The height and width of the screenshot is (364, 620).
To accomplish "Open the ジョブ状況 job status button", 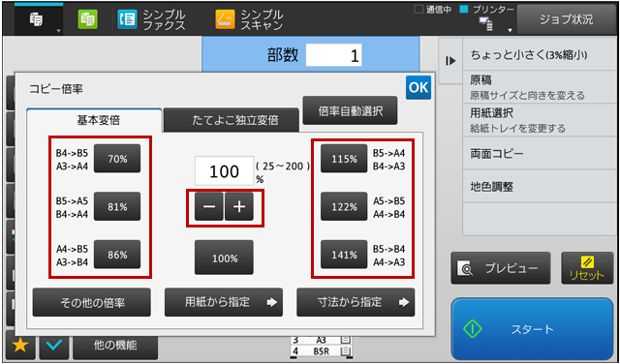I will click(566, 19).
